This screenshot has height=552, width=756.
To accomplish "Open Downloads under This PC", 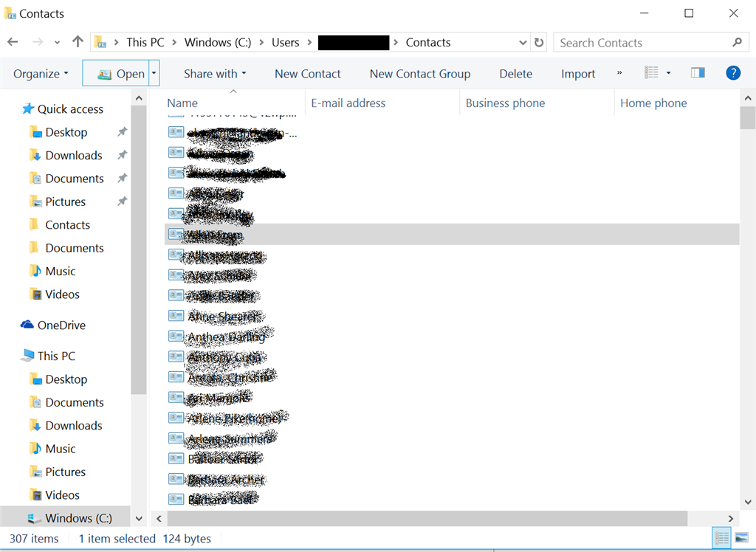I will coord(74,425).
